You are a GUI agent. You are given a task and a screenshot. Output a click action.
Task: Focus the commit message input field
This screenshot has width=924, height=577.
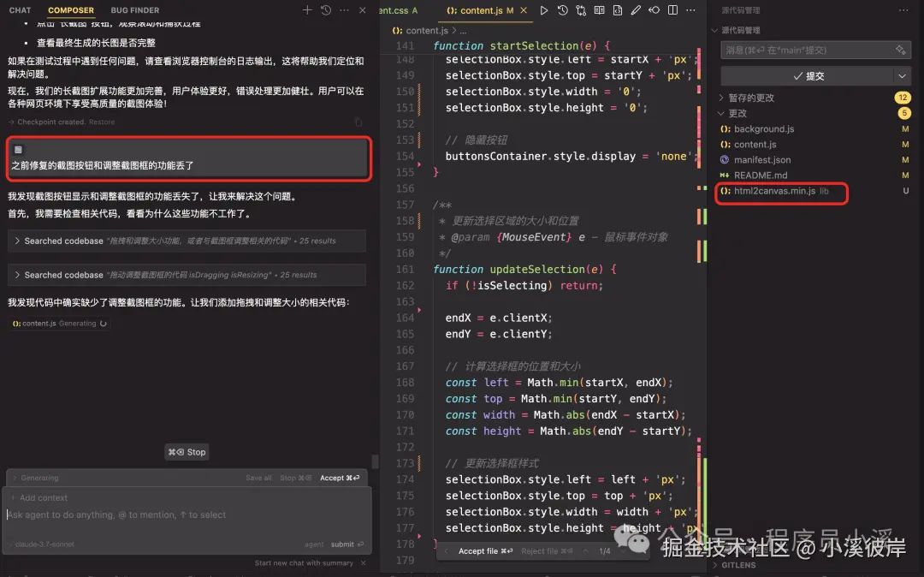(804, 50)
